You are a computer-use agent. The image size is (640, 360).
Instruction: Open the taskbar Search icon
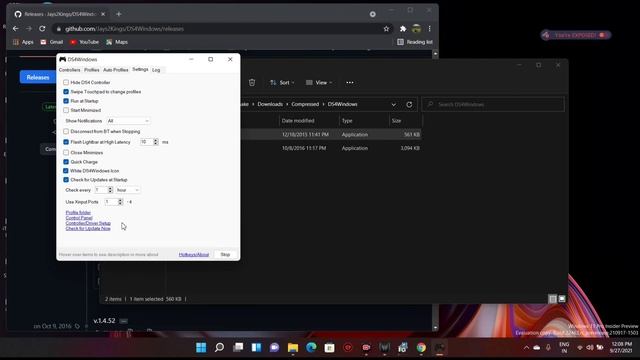pyautogui.click(x=220, y=347)
